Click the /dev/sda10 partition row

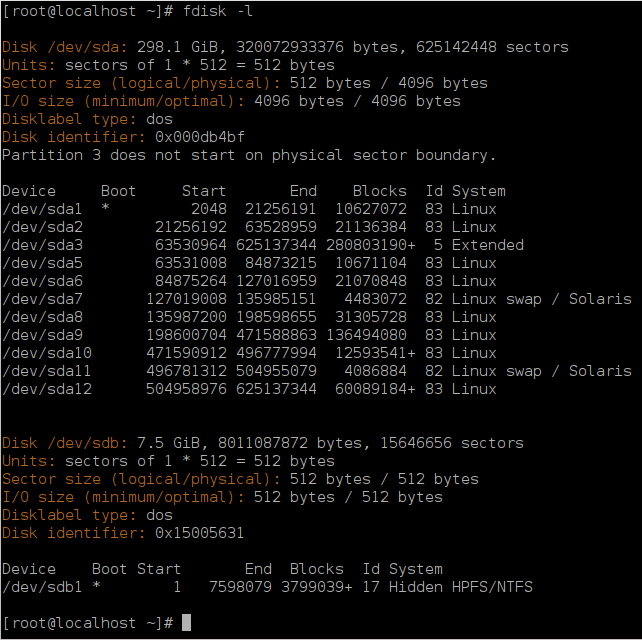tap(249, 353)
